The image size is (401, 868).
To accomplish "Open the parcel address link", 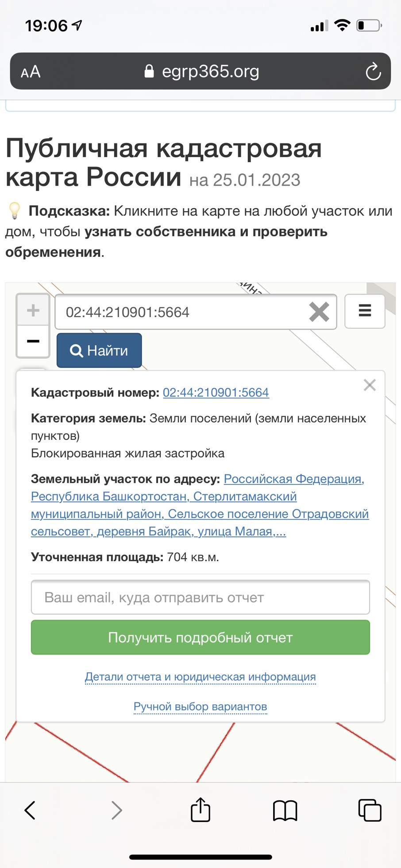I will (x=199, y=505).
